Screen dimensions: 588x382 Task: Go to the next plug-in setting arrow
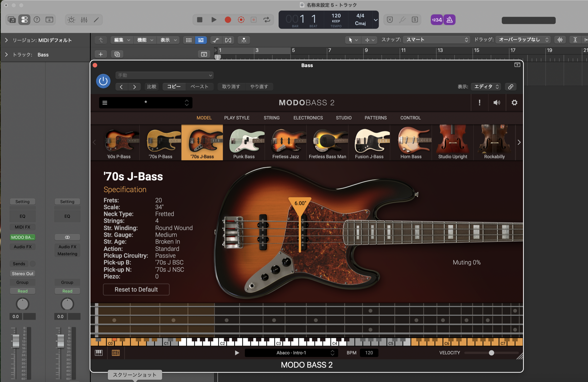[134, 87]
